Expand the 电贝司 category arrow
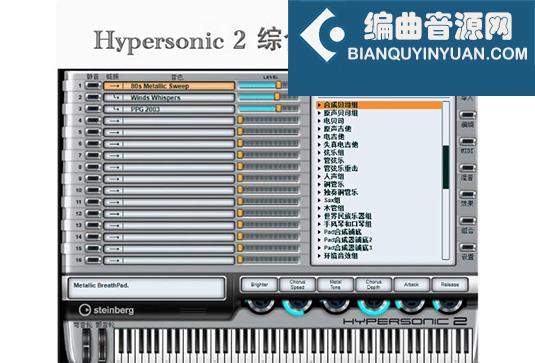Image resolution: width=535 pixels, height=363 pixels. (x=320, y=121)
